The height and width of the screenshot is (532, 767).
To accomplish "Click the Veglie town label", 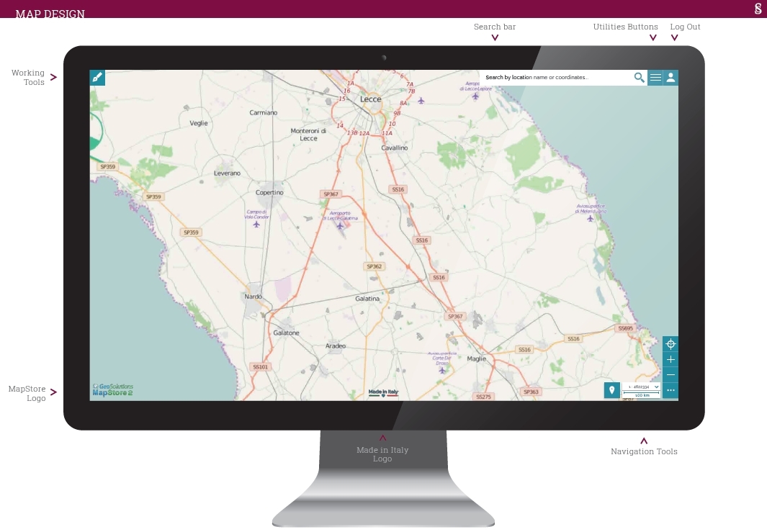I will tap(199, 123).
